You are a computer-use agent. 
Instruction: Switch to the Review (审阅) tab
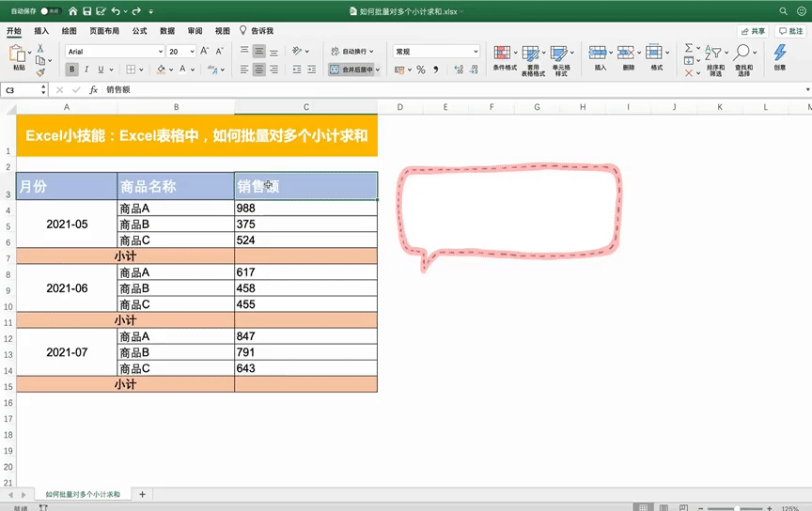tap(195, 31)
